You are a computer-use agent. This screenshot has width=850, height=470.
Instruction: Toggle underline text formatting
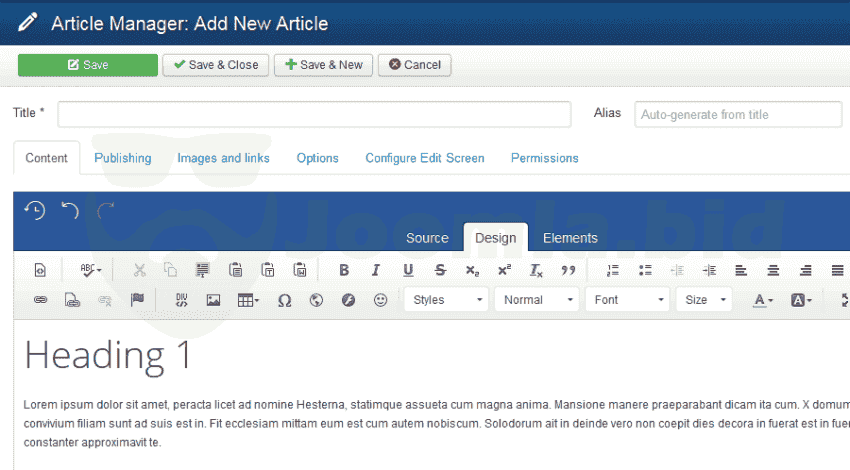pyautogui.click(x=408, y=270)
